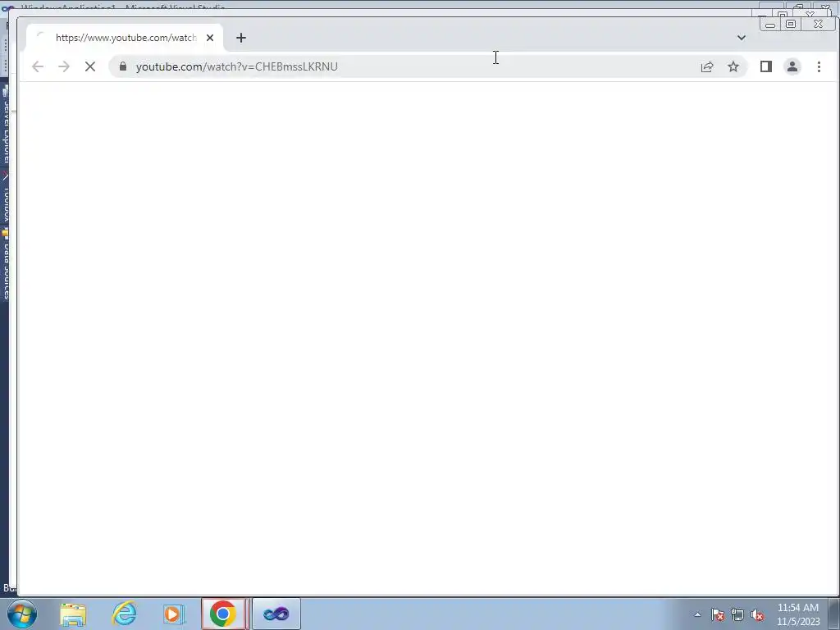Viewport: 840px width, 630px height.
Task: Restore down the Chrome window
Action: point(791,24)
